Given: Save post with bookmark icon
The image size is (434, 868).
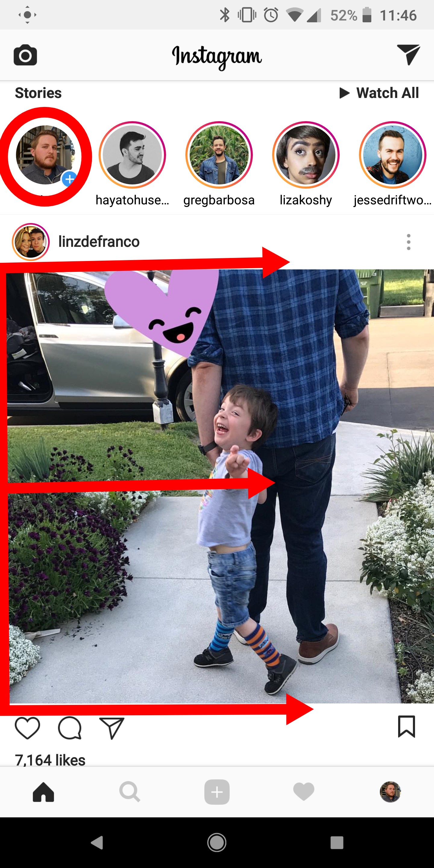Looking at the screenshot, I should 407,726.
